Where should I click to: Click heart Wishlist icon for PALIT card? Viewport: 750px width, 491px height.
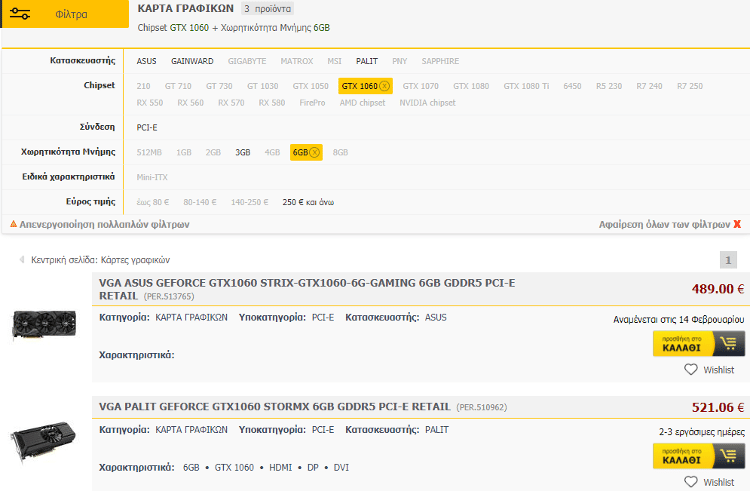691,482
